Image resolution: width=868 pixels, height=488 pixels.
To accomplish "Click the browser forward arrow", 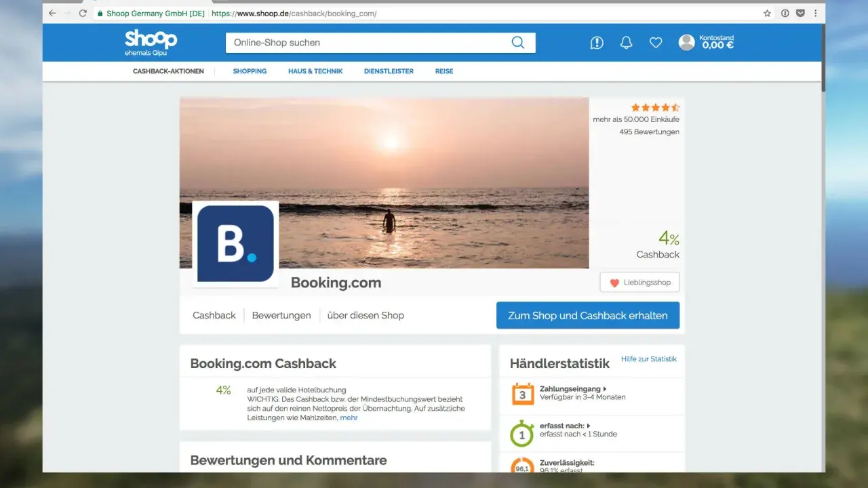I will (x=67, y=13).
